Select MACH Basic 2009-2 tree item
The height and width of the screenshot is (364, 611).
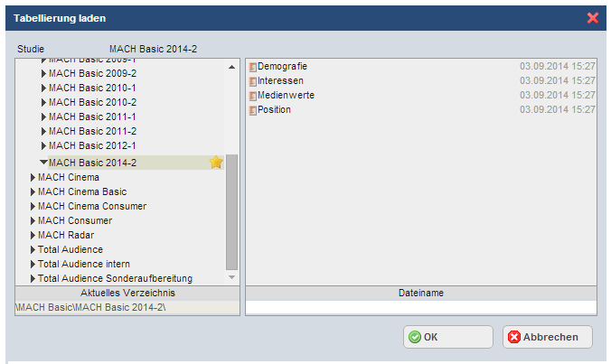(92, 73)
